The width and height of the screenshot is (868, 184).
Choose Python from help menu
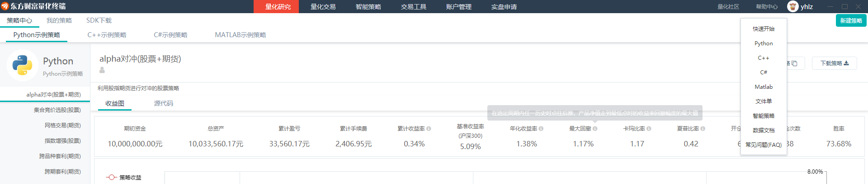click(764, 43)
